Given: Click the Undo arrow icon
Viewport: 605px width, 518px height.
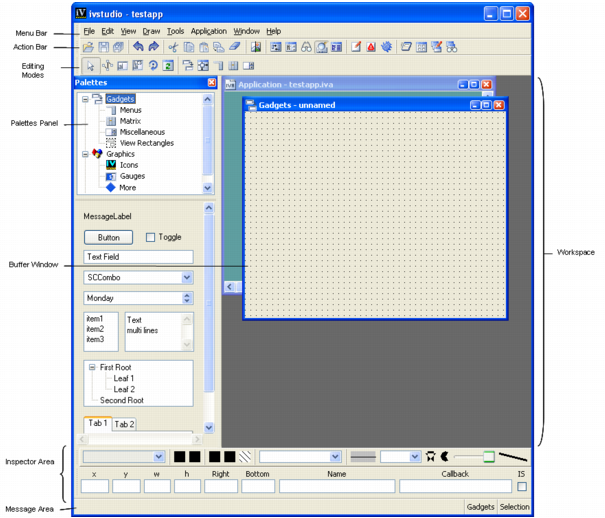Looking at the screenshot, I should (x=138, y=47).
